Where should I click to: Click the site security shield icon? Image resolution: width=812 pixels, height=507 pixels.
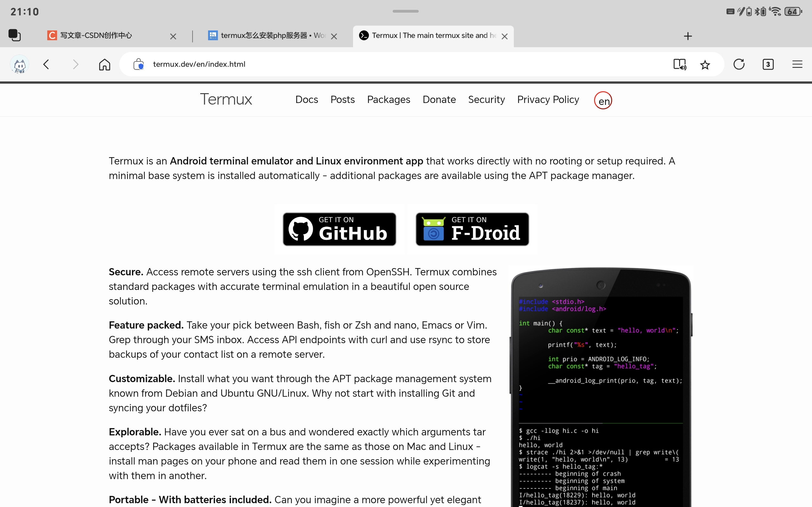(x=139, y=64)
